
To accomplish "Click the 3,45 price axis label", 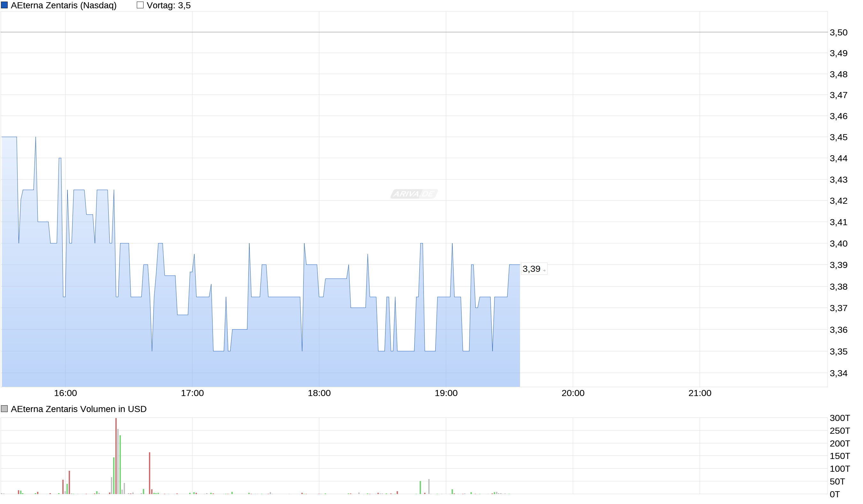I will click(838, 137).
